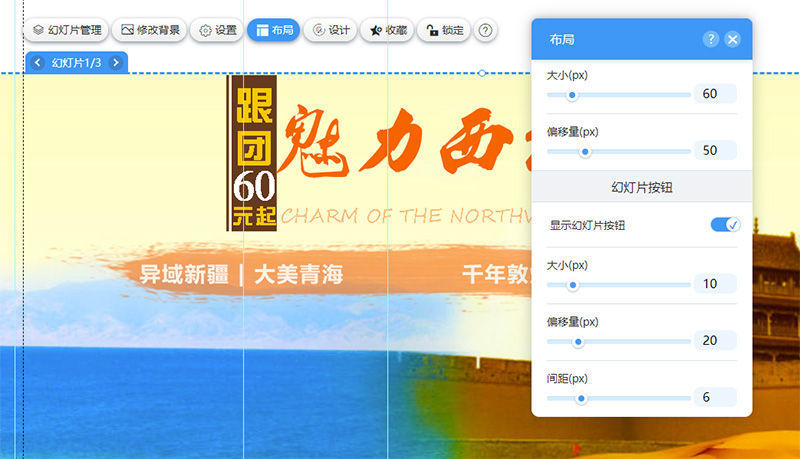The width and height of the screenshot is (800, 459).
Task: Click the resize handle circle on dashed border
Action: 482,73
